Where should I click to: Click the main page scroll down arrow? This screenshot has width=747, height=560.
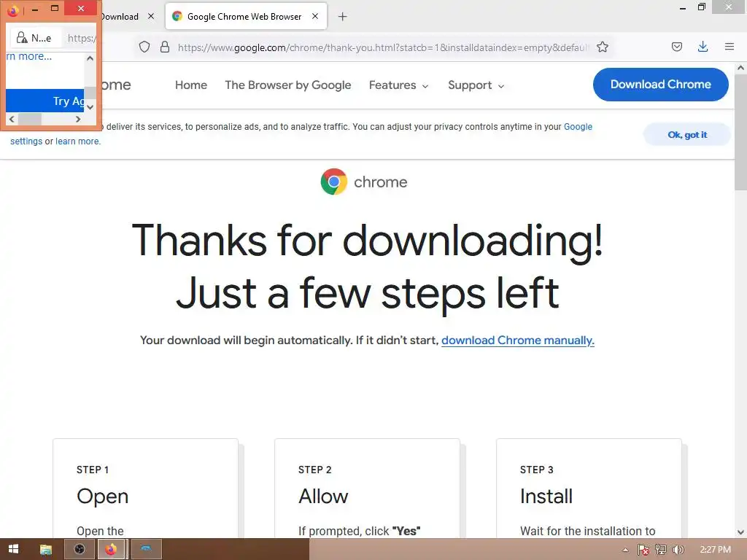pos(740,532)
